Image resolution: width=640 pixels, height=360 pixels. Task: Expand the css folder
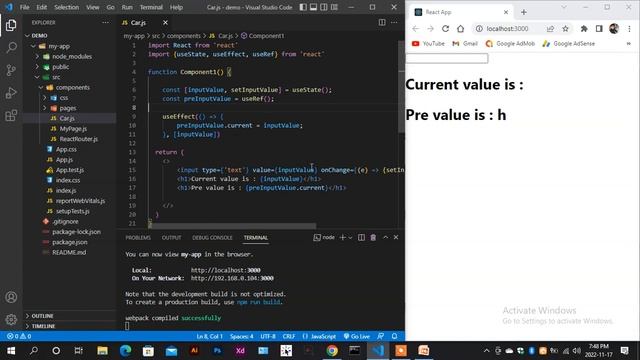(x=44, y=98)
